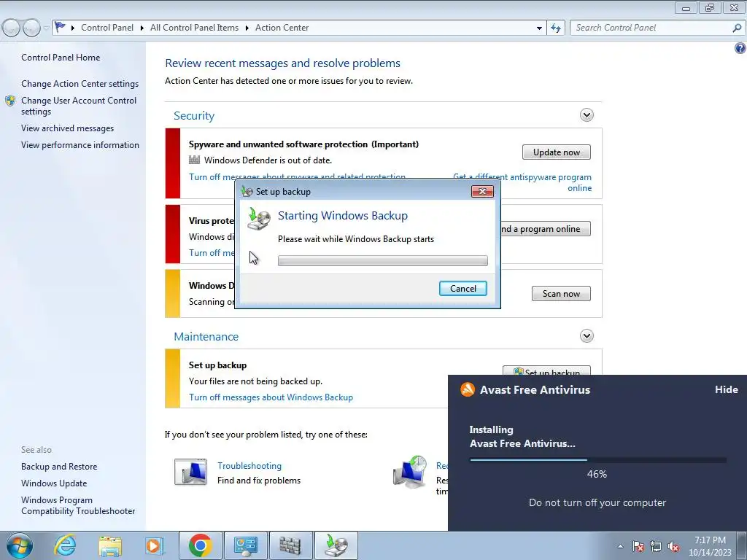This screenshot has height=560, width=747.
Task: Click the UAC shield icon in sidebar
Action: (x=10, y=101)
